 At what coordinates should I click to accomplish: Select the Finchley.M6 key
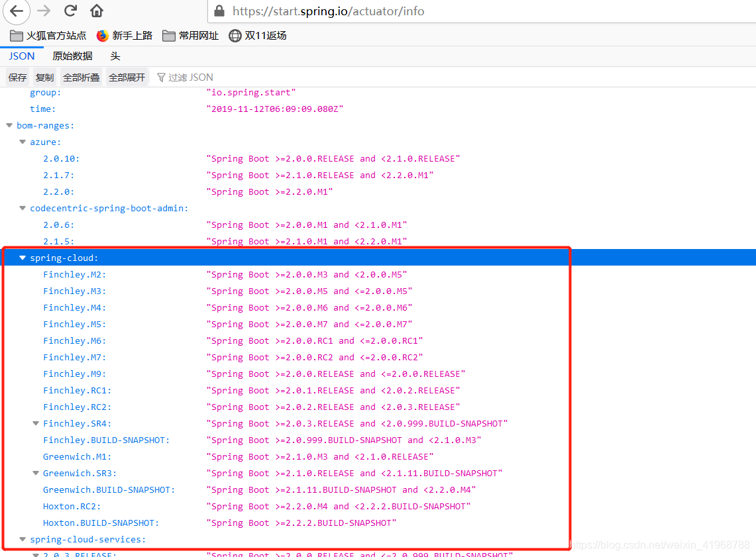point(74,340)
